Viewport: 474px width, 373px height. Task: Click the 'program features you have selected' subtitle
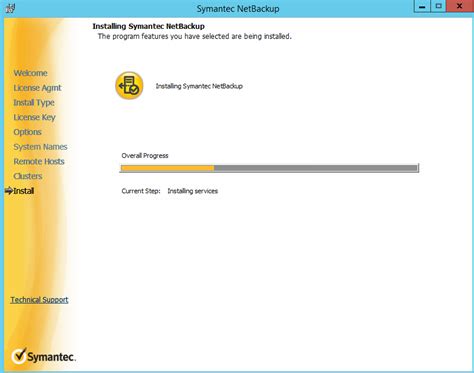click(x=195, y=36)
